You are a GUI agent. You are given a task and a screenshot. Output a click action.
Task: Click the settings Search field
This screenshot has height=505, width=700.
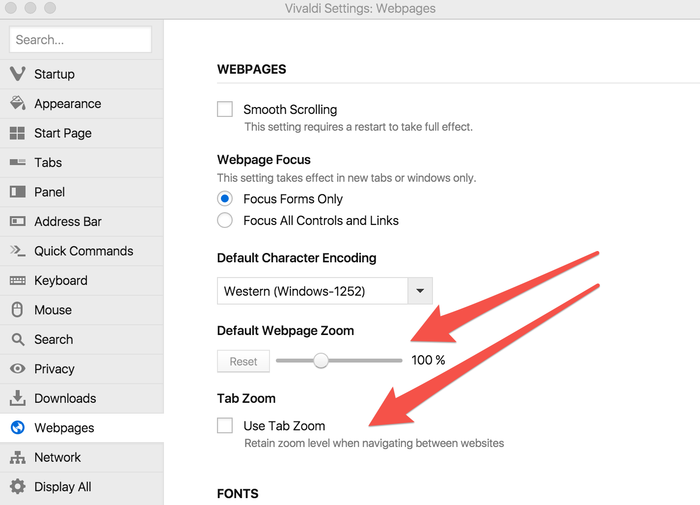pos(80,40)
